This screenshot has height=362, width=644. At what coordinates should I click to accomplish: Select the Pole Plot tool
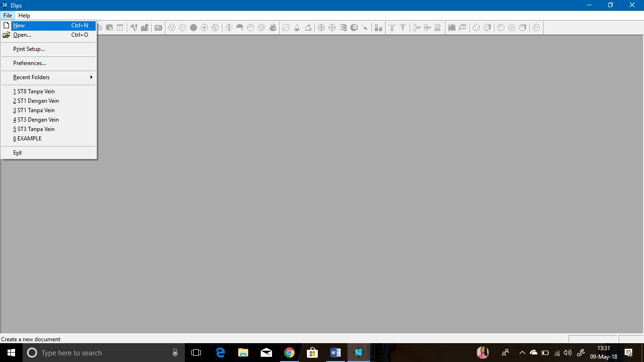tap(172, 27)
